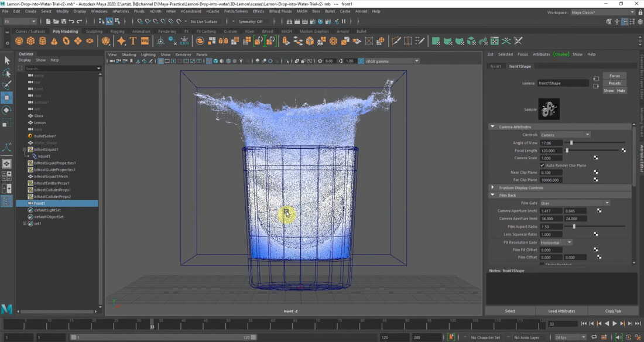This screenshot has width=644, height=342.
Task: Collapse the bifrostLiquid1 tree node
Action: point(24,150)
